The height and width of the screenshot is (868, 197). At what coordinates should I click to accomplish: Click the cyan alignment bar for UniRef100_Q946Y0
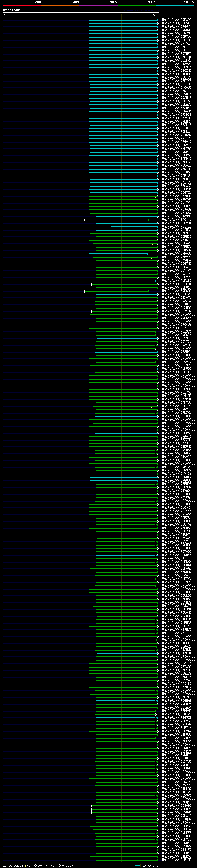[x=123, y=26]
